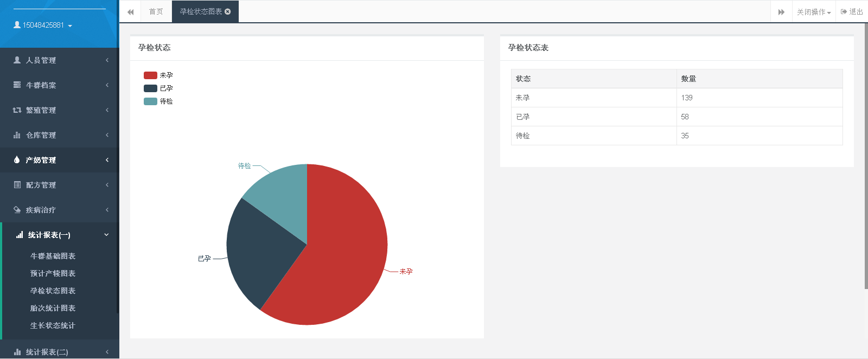
Task: Expand the 配方管理 menu chevron
Action: pos(107,185)
